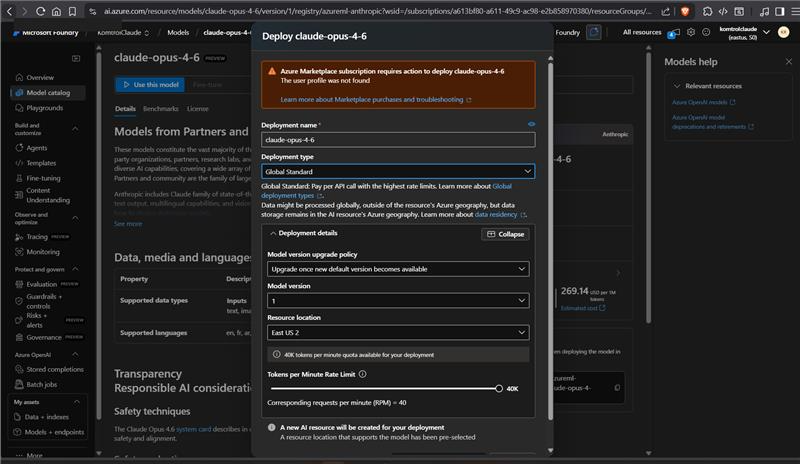Close the Models help panel
Screen dimensions: 800x464
coord(789,62)
